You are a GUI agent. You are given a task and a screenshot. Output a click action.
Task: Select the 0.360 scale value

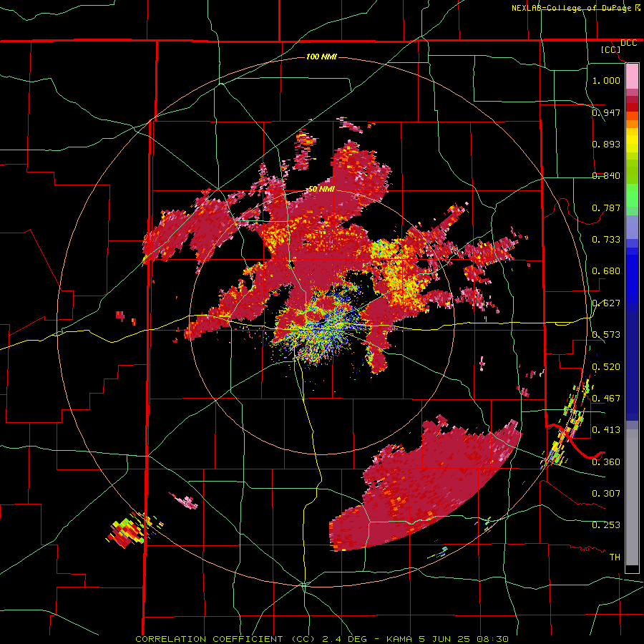pyautogui.click(x=606, y=462)
